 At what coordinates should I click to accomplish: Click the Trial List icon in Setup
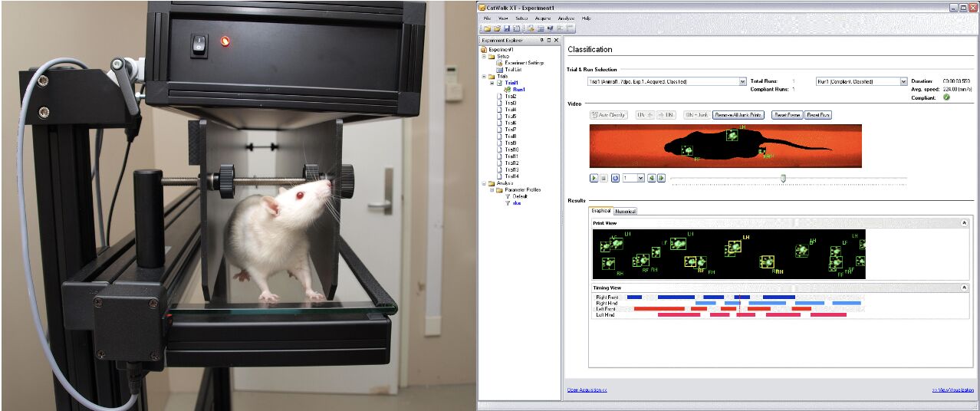tap(498, 69)
